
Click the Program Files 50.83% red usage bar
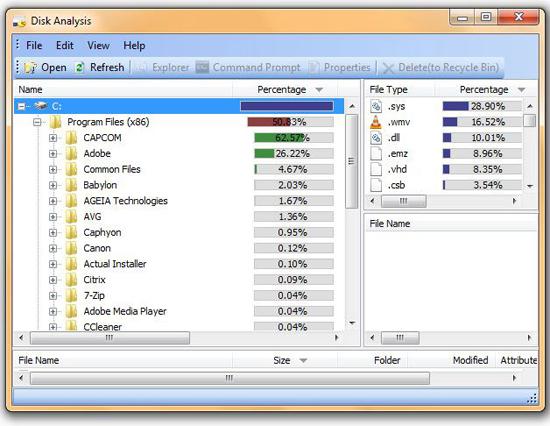coord(290,122)
